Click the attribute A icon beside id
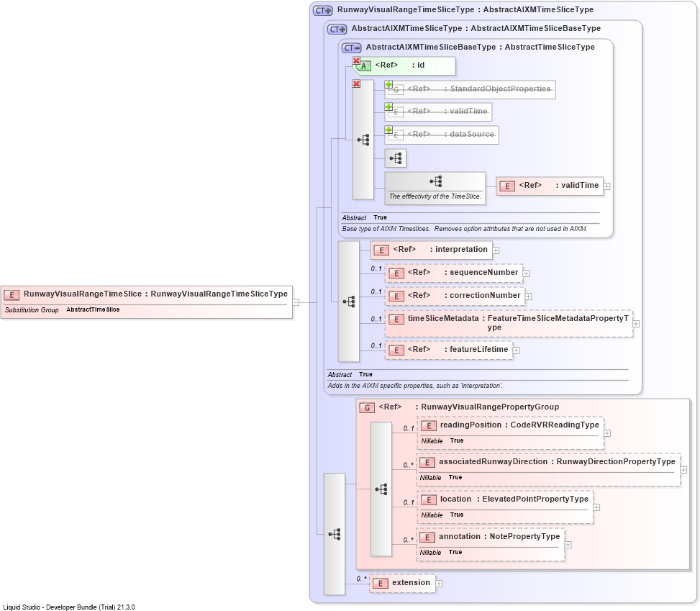700x611 pixels. (363, 66)
